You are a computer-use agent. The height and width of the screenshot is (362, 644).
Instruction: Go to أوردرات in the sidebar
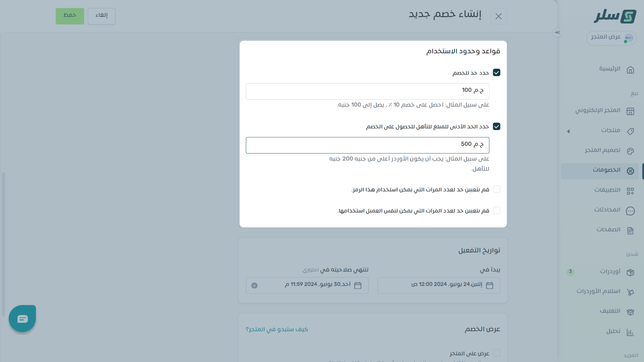pyautogui.click(x=610, y=272)
